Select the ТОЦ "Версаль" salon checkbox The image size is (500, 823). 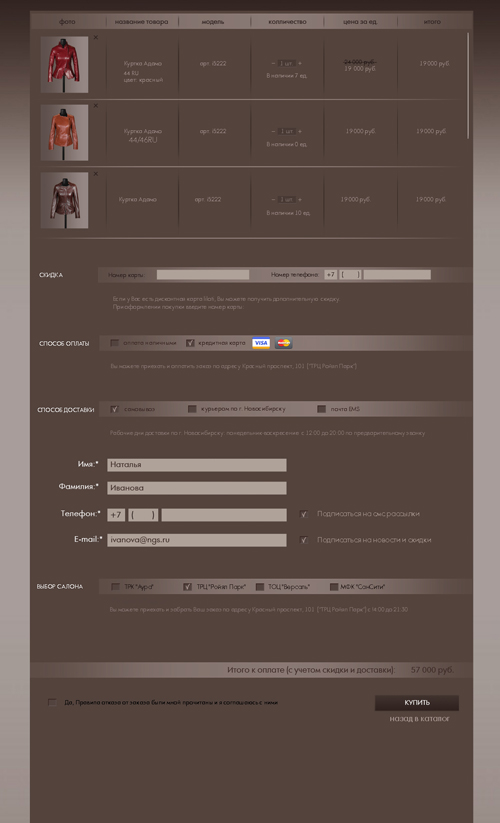pyautogui.click(x=260, y=587)
